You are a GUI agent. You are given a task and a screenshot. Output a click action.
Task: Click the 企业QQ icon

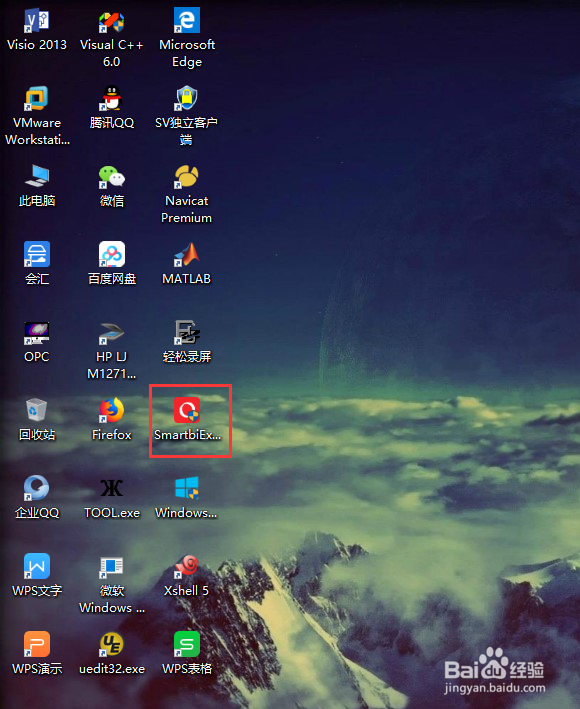[x=37, y=488]
